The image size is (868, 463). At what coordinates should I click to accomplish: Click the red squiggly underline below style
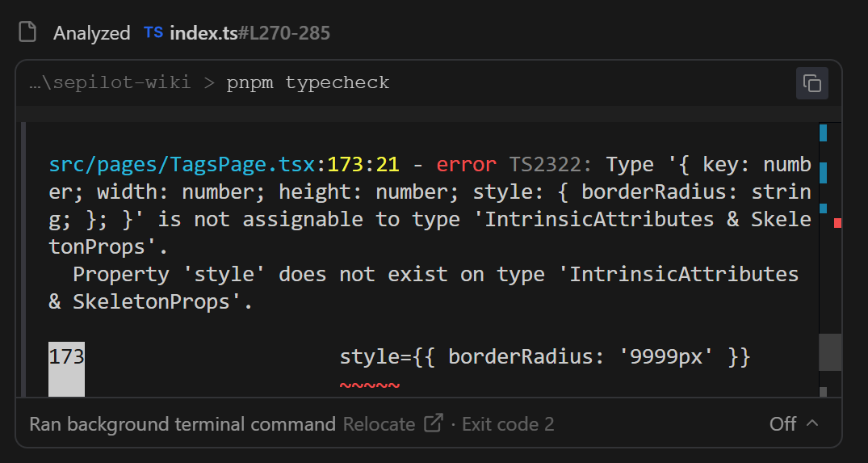coord(369,385)
